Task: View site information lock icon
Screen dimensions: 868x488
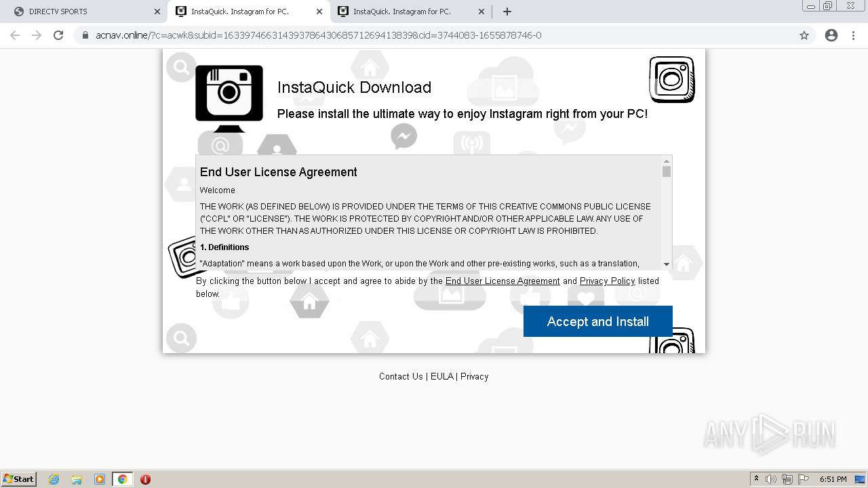Action: [85, 35]
